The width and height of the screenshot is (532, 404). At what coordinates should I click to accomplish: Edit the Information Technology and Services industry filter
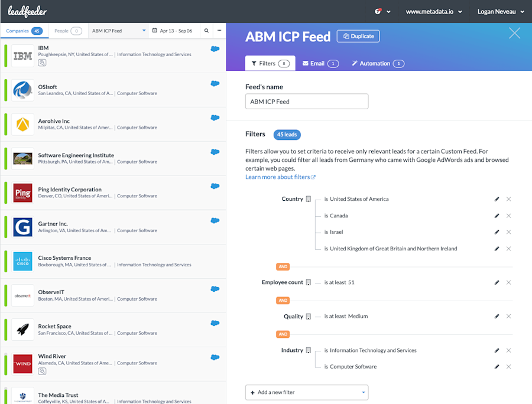pyautogui.click(x=497, y=350)
